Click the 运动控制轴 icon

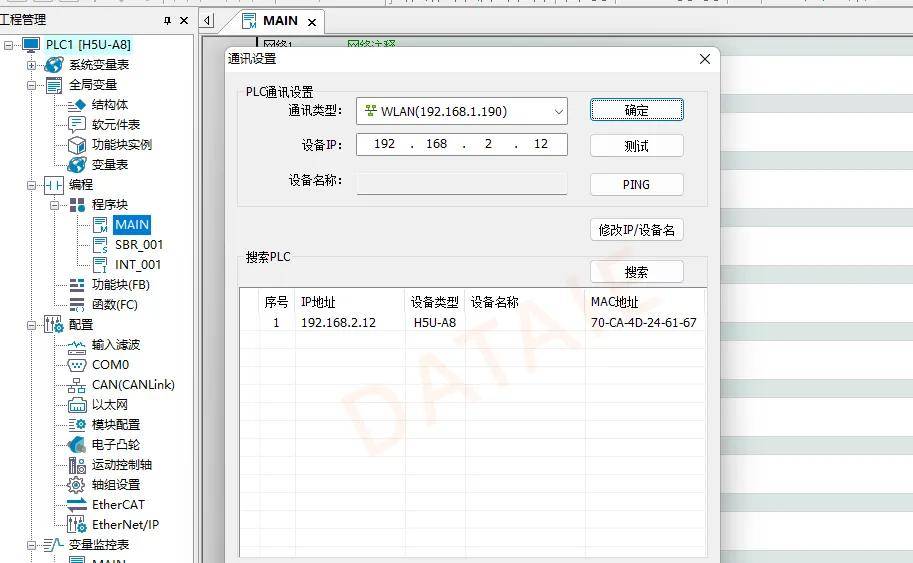[x=77, y=465]
